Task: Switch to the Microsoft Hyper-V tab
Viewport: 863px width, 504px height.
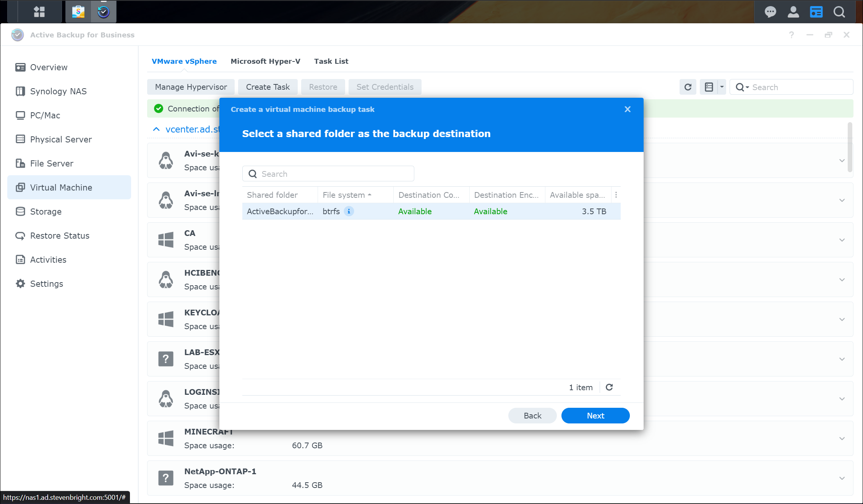Action: tap(265, 61)
